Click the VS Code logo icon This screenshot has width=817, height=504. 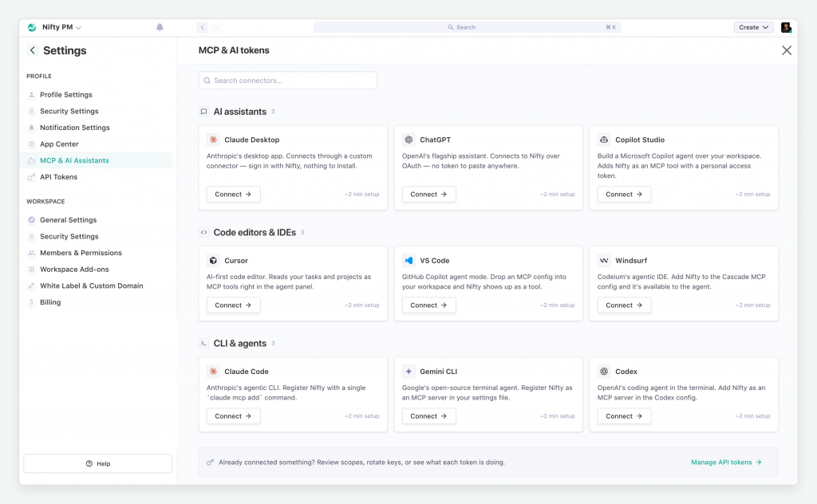[x=408, y=260]
